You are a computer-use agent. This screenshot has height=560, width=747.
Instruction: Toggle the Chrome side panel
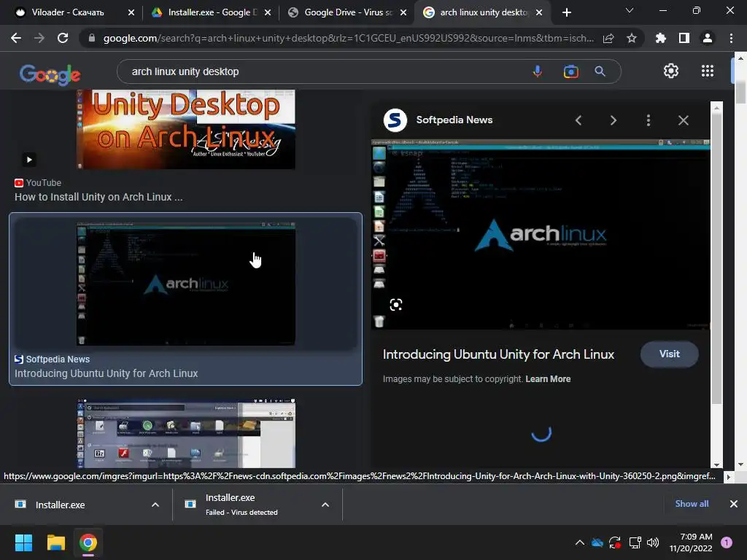(x=684, y=38)
